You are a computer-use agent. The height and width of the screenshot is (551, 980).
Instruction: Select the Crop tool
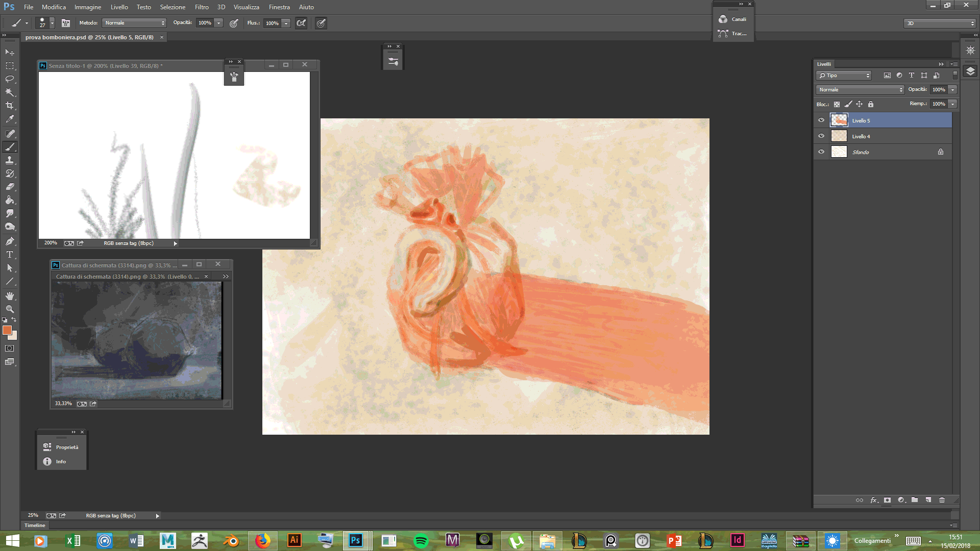pos(10,105)
